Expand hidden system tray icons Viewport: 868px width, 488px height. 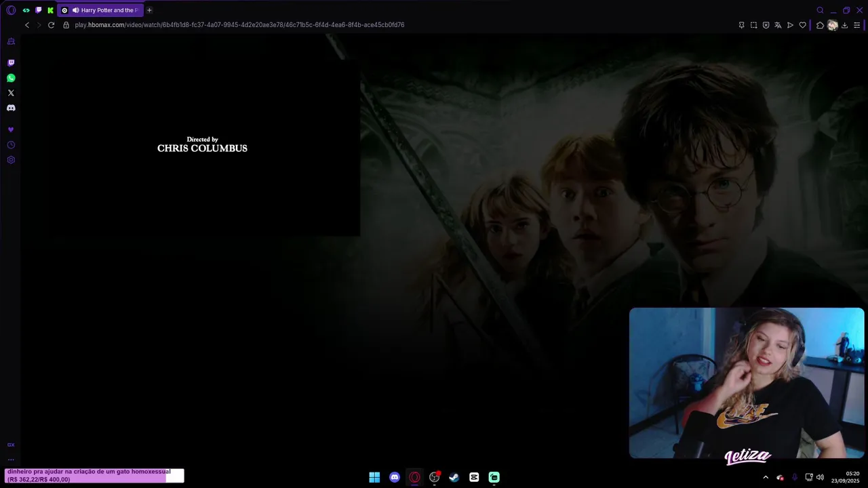tap(766, 477)
